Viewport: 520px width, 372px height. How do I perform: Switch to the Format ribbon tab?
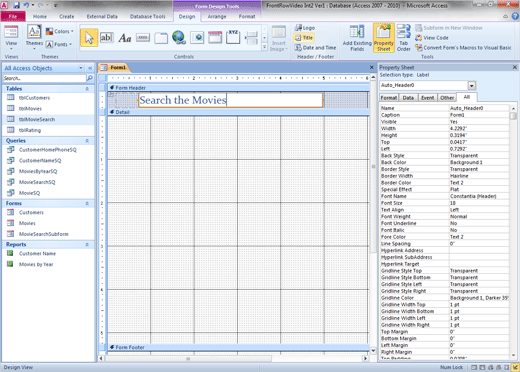point(247,16)
